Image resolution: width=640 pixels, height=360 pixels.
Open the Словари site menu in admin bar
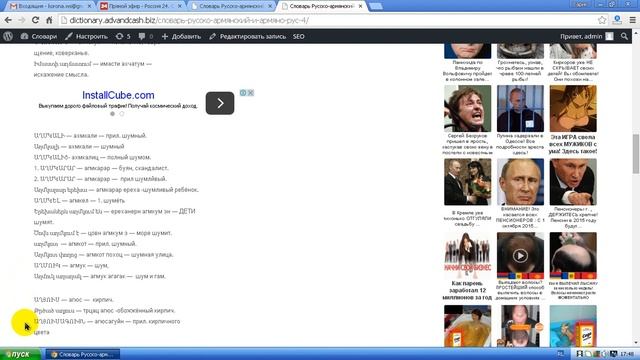[x=39, y=36]
